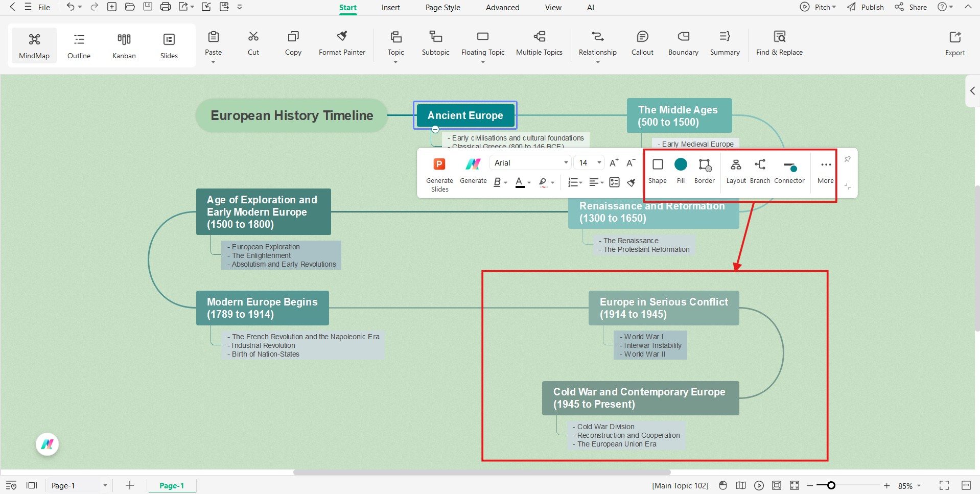The image size is (980, 494).
Task: Insert a Summary bracket
Action: click(x=725, y=43)
